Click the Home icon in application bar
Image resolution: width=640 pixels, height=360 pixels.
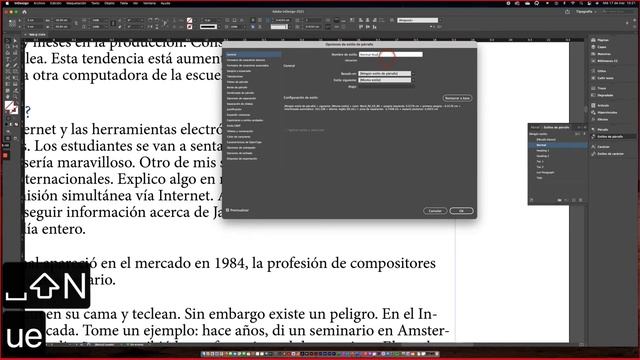pyautogui.click(x=24, y=12)
